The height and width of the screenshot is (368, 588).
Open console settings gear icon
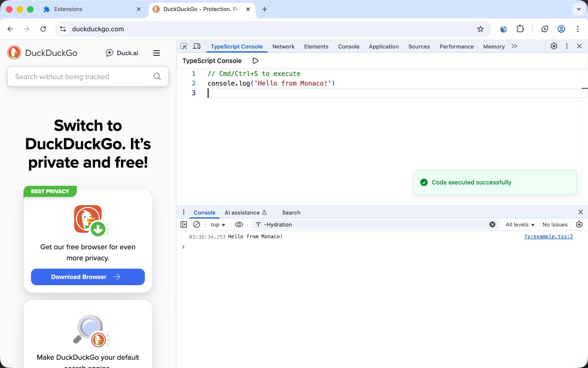tap(579, 224)
